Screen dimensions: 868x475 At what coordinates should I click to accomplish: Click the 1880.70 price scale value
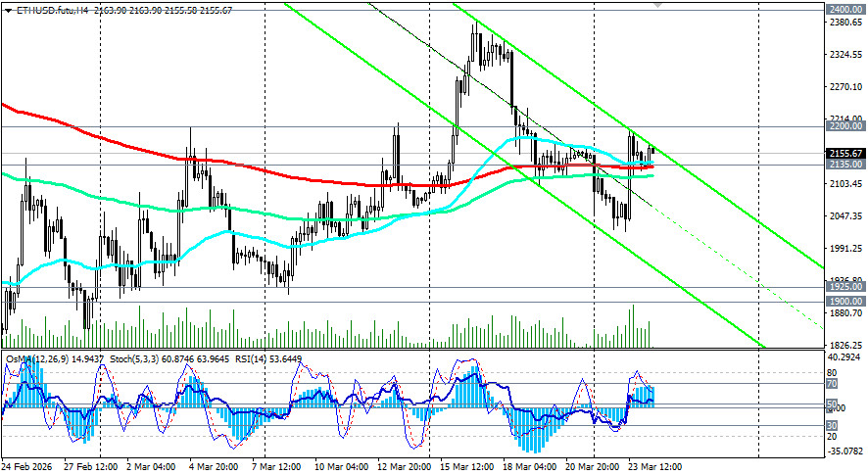point(844,313)
